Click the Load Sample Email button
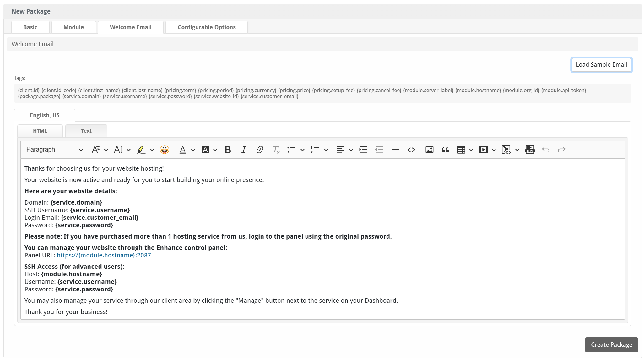644x364 pixels. click(x=601, y=65)
